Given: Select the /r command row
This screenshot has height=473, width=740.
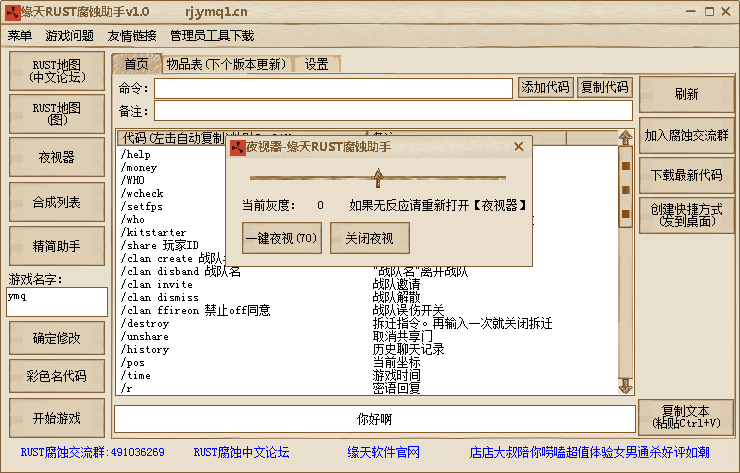Looking at the screenshot, I should (126, 388).
